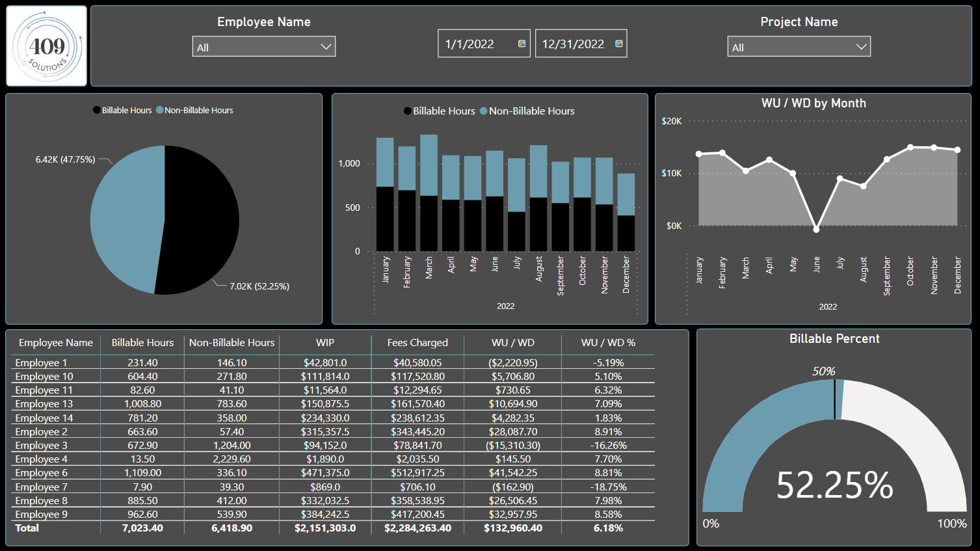The image size is (980, 551).
Task: Sort table by WIP column header
Action: [325, 343]
